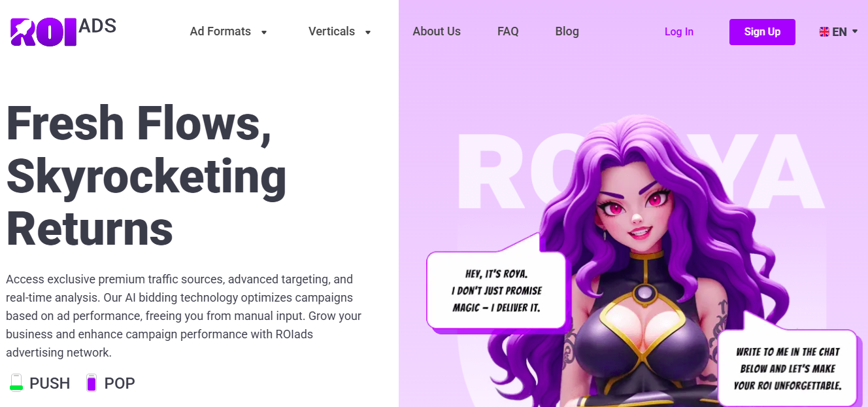Expand the Verticals dropdown arrow
The image size is (868, 407).
click(x=368, y=32)
